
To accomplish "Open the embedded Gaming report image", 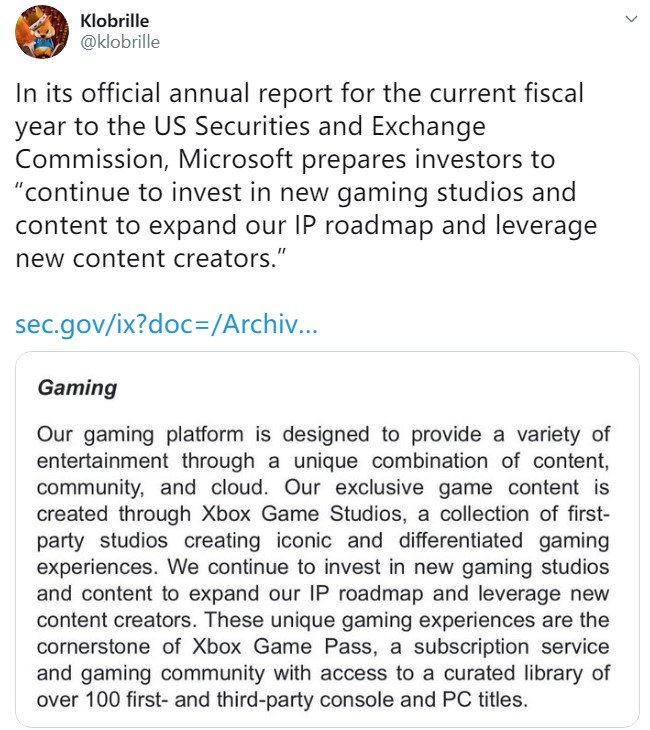I will pos(327,539).
